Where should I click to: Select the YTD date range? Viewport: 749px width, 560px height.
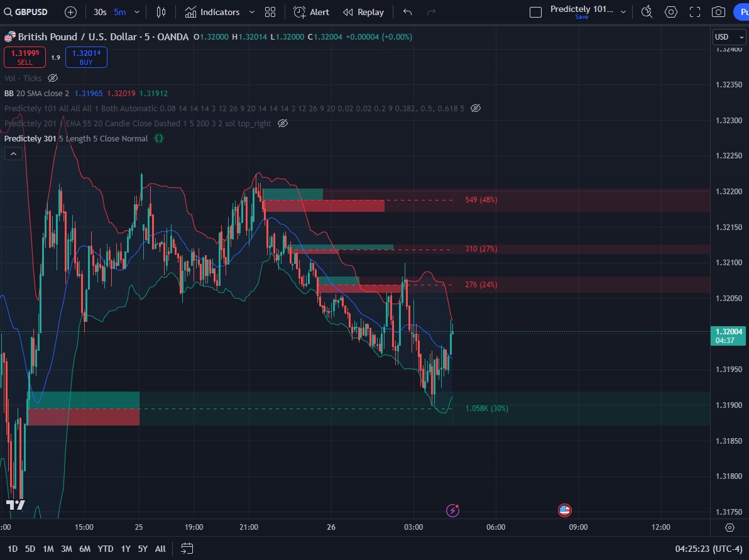pyautogui.click(x=106, y=549)
